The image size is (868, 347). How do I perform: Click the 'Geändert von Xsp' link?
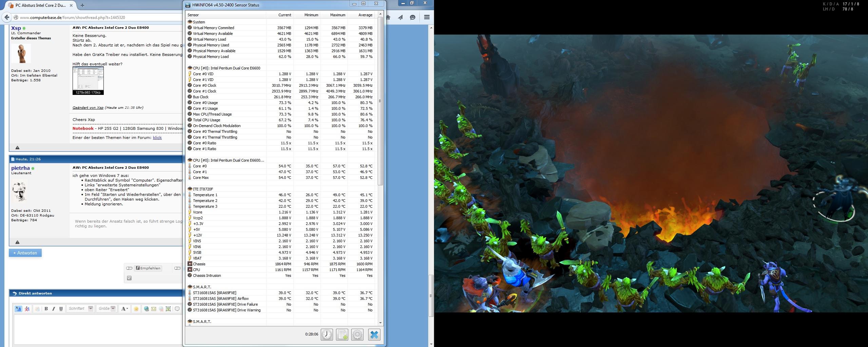(x=88, y=108)
